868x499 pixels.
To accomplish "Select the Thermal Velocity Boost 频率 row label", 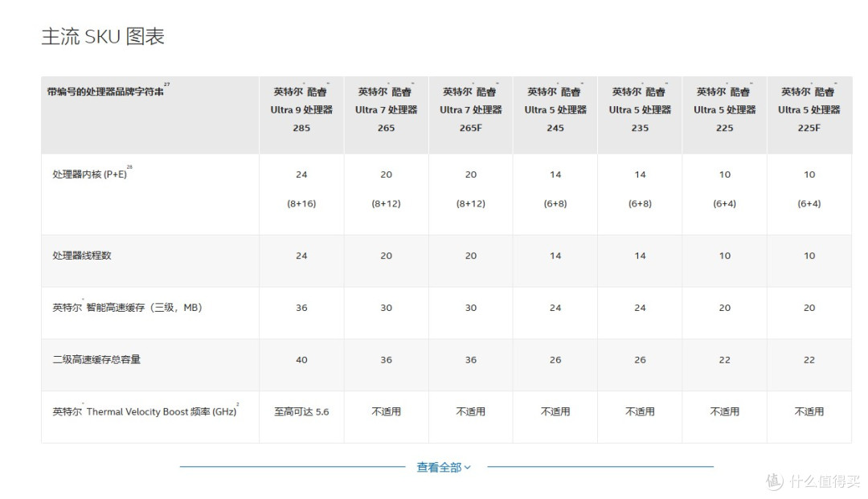I will (145, 411).
